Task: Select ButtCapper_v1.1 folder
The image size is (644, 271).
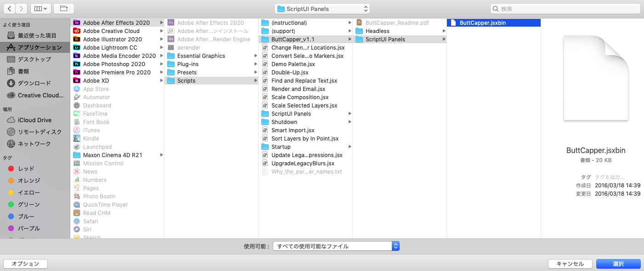Action: [305, 39]
